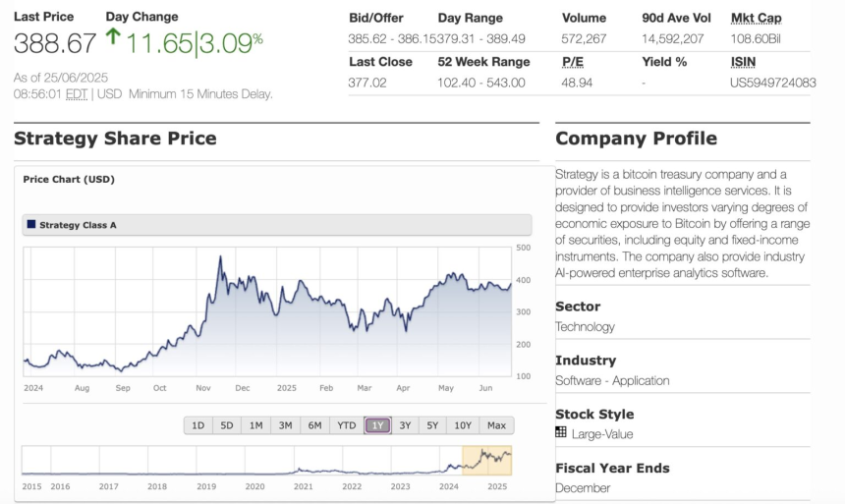Click the highlighted range selector in the overview timeline
This screenshot has width=845, height=504.
486,460
